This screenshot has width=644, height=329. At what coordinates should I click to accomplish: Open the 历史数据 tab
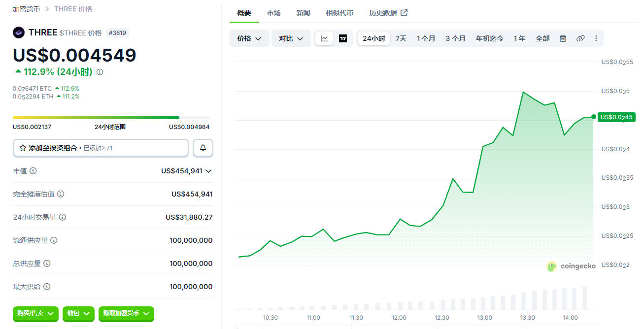tap(388, 13)
